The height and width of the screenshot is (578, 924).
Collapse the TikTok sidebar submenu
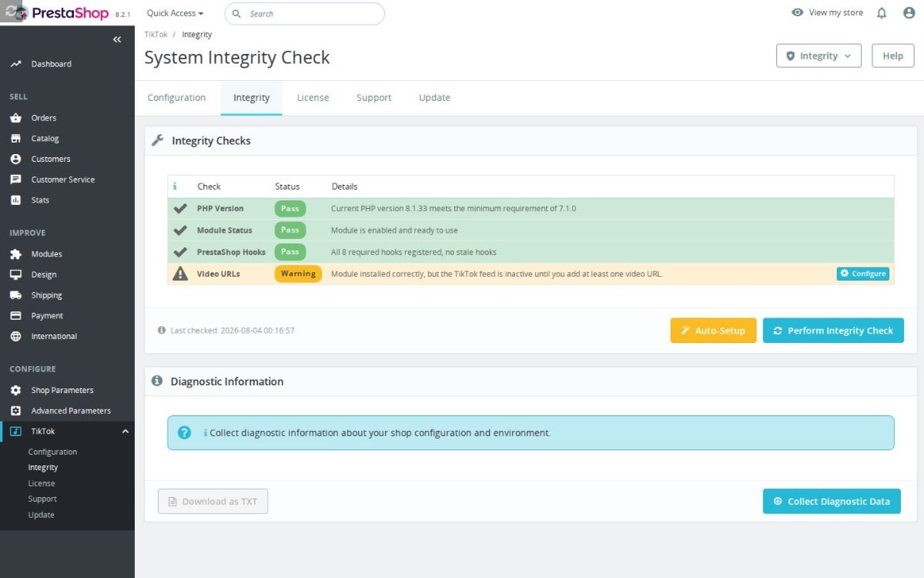(126, 432)
